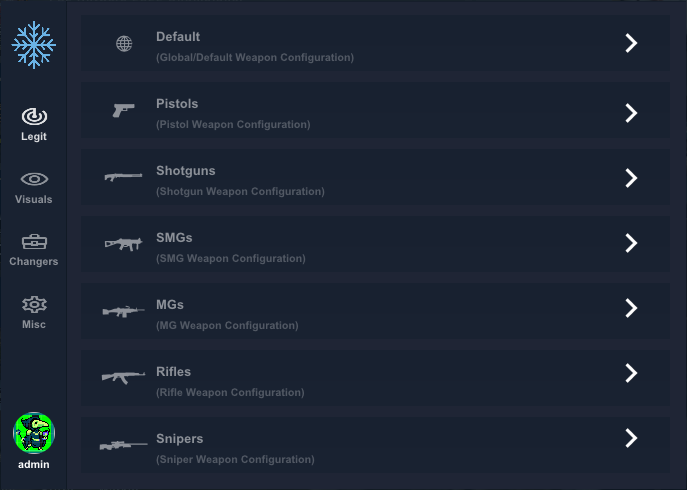The width and height of the screenshot is (687, 490).
Task: Open the Rifles label entry
Action: [x=174, y=372]
